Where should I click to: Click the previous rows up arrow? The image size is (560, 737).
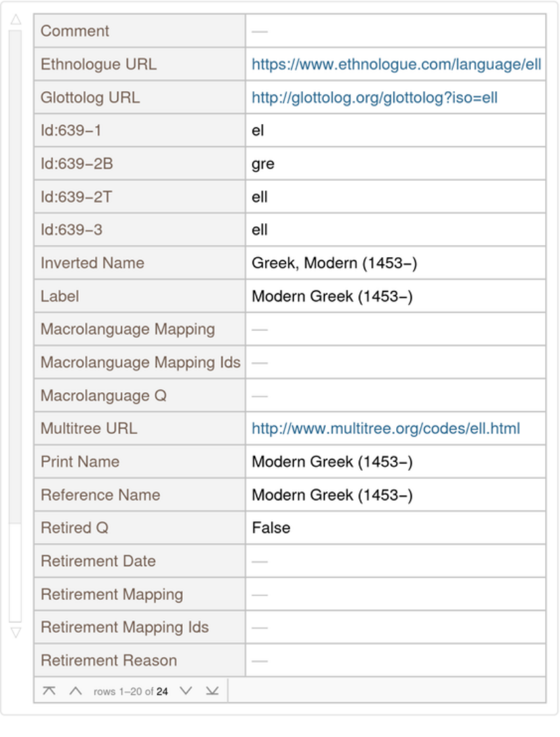tap(75, 691)
